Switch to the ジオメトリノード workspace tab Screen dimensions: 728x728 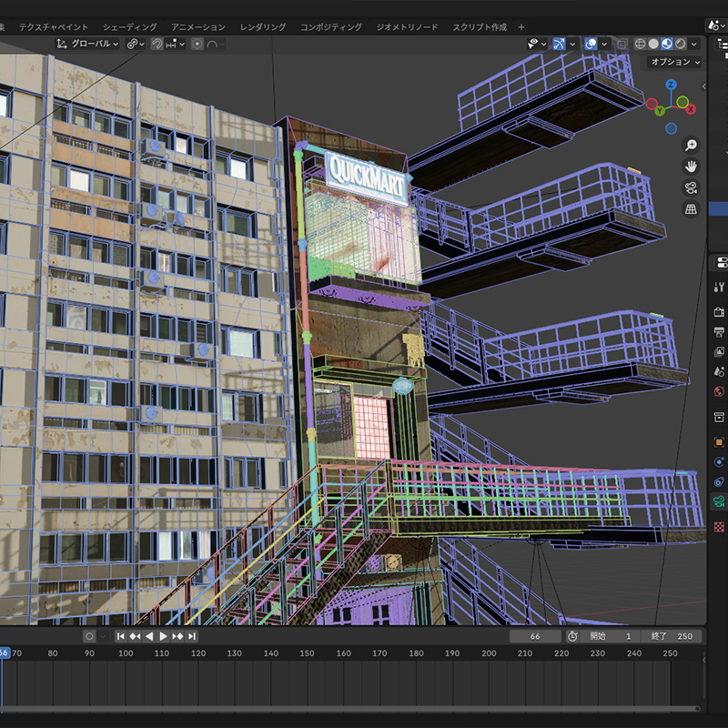click(x=407, y=27)
